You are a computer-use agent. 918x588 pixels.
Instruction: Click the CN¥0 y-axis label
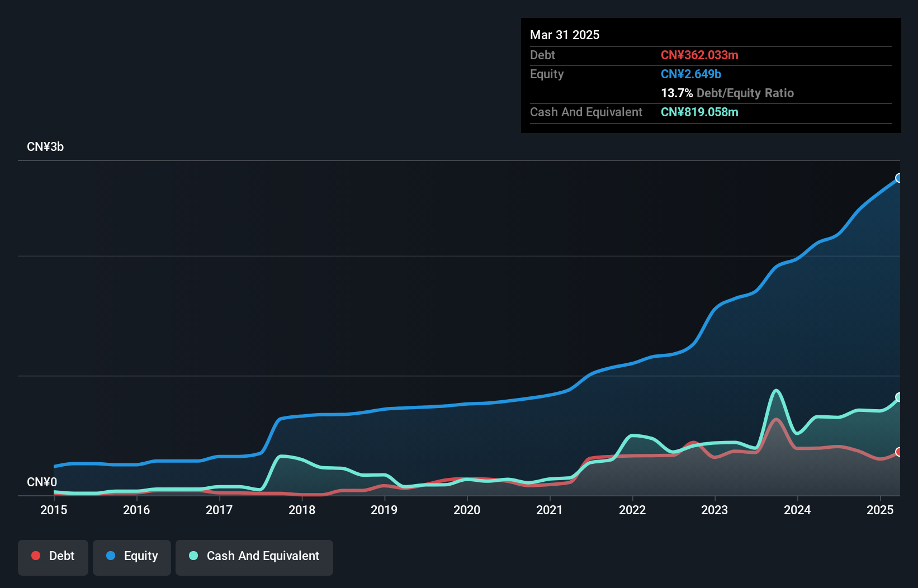pos(42,482)
